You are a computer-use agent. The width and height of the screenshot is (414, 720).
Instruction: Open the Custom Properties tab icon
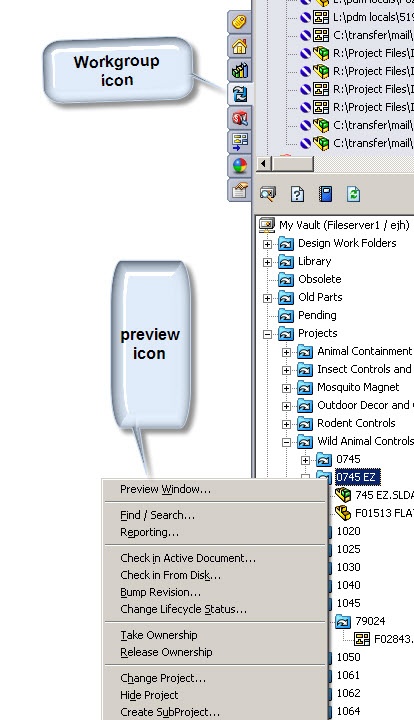[x=239, y=190]
